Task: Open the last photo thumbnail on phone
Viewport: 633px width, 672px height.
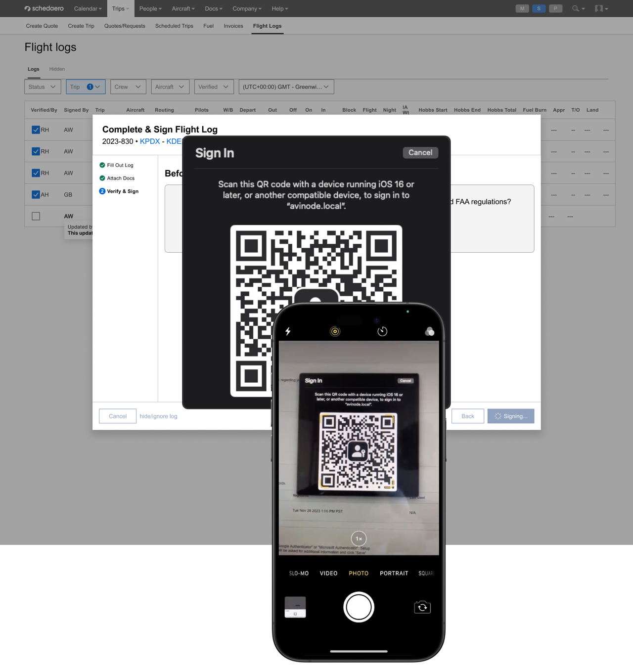Action: [295, 607]
